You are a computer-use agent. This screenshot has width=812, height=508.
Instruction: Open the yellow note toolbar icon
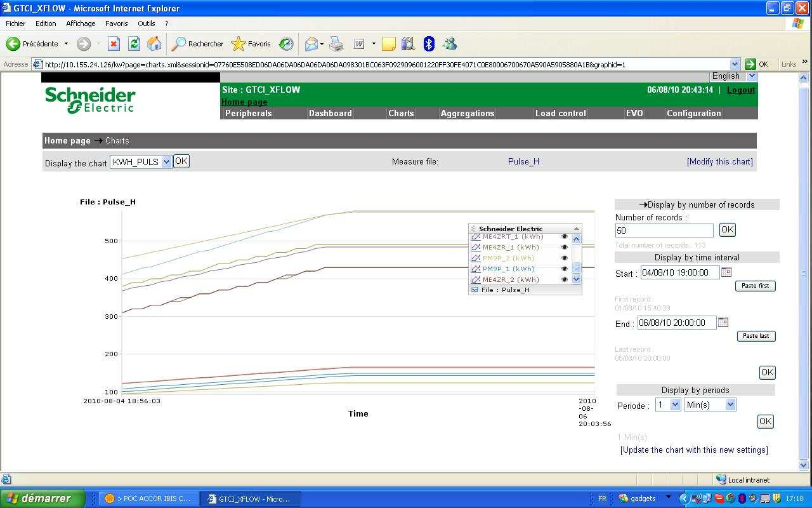tap(389, 44)
